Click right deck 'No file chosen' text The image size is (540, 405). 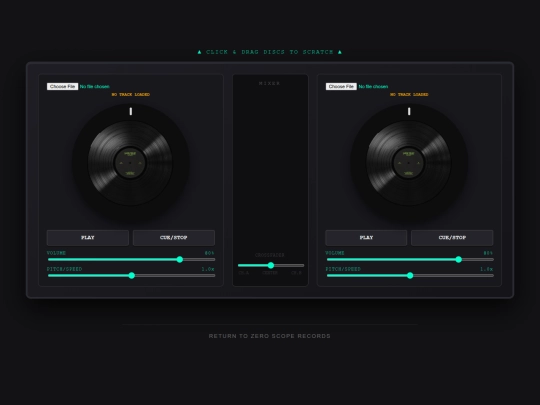click(373, 86)
